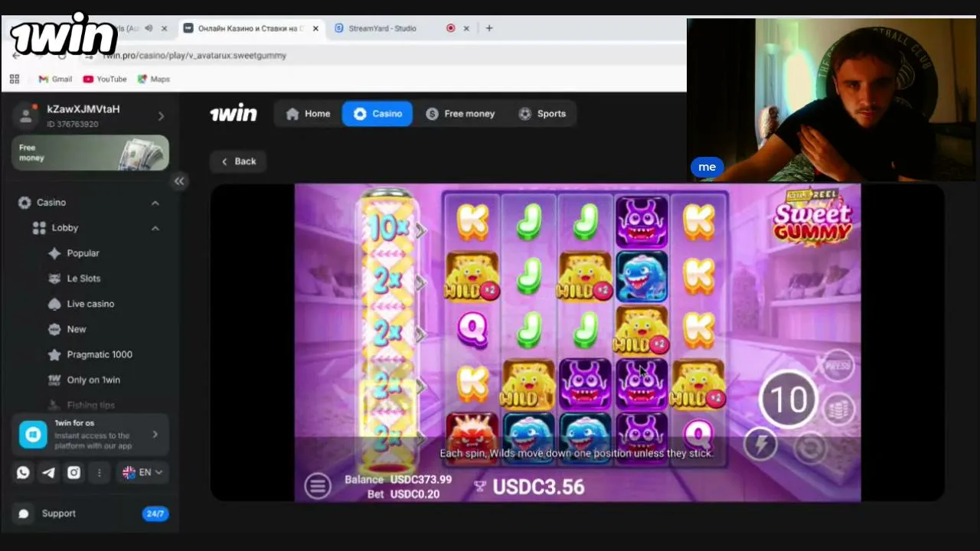Click the game hamburger menu icon
This screenshot has height=551, width=980.
coord(318,485)
